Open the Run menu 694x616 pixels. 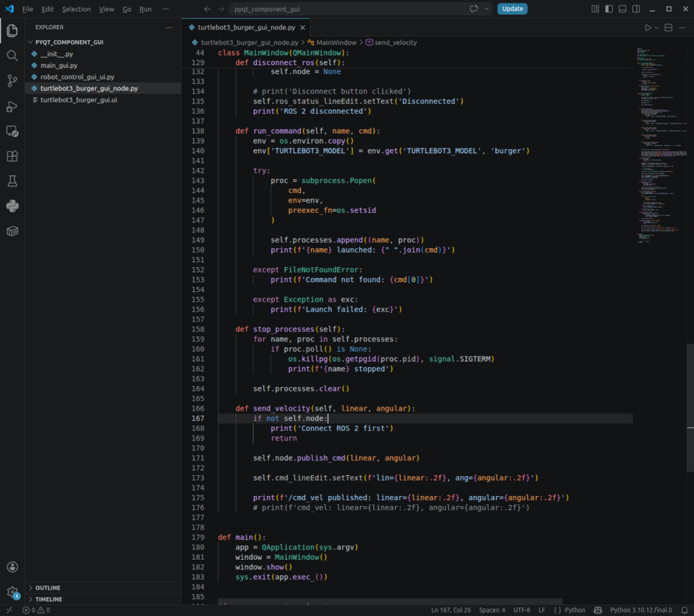click(145, 9)
